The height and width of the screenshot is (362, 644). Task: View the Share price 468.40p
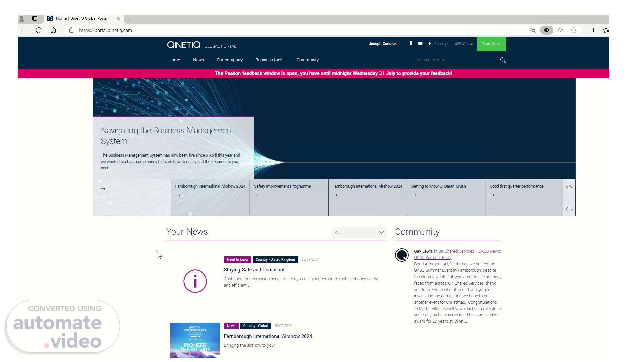coord(453,44)
